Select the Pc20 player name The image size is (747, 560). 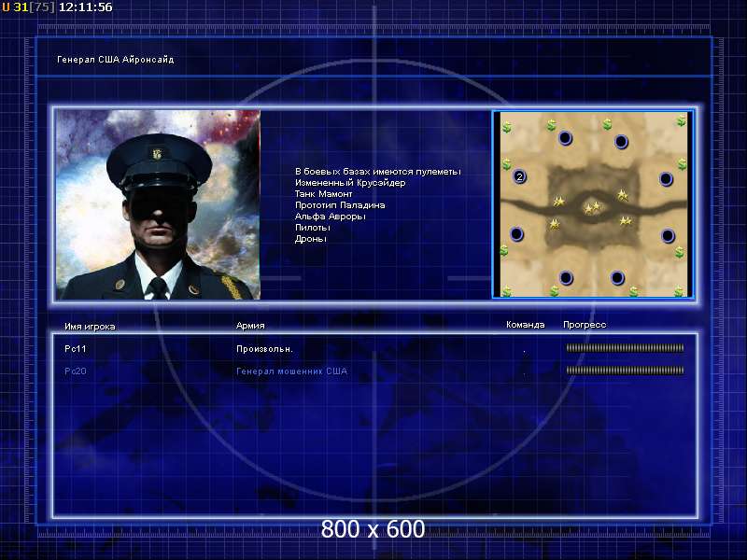(x=76, y=371)
